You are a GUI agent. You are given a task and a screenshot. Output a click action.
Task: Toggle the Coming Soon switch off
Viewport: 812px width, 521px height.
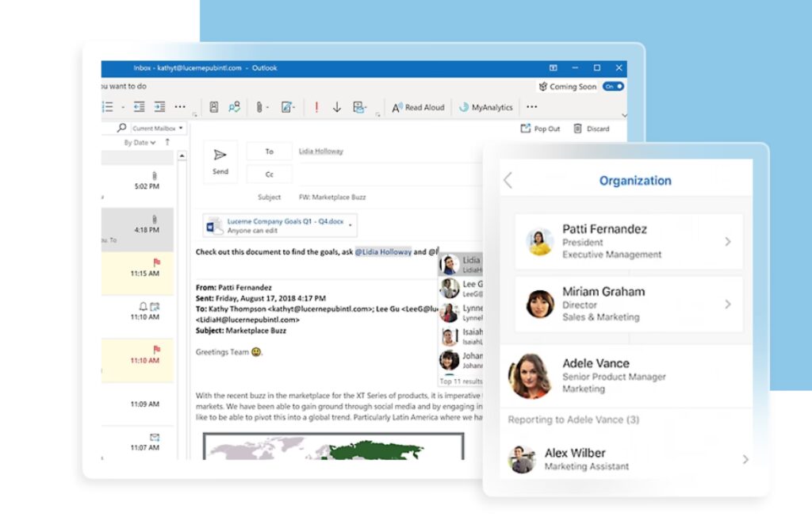[x=614, y=86]
